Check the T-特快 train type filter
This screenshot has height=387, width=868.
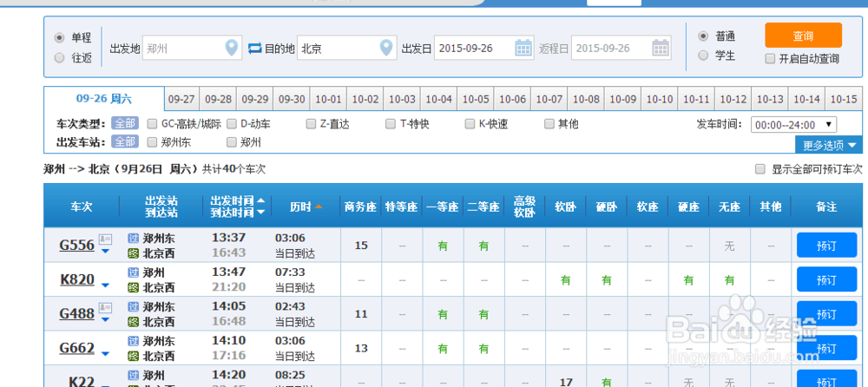391,123
